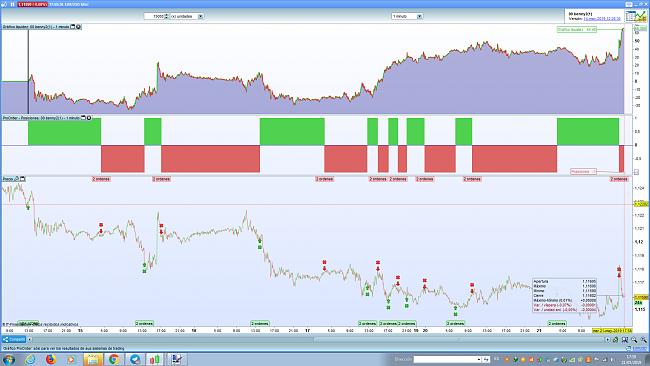The image size is (650, 366).
Task: Open Telegram from the taskbar
Action: (x=135, y=359)
